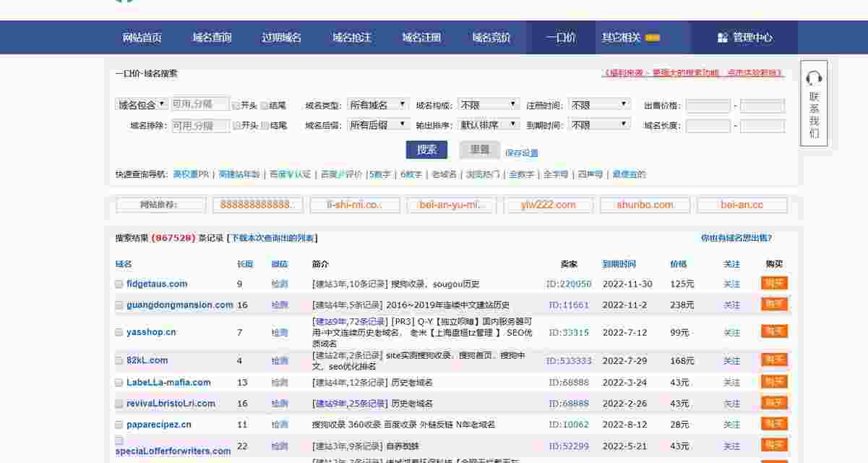The width and height of the screenshot is (868, 463).
Task: Open seller ID:533333
Action: [x=569, y=361]
